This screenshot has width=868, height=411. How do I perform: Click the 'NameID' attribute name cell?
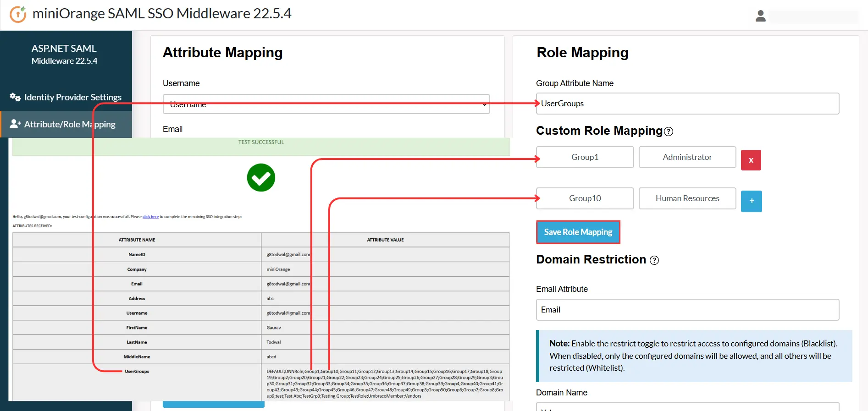point(137,254)
